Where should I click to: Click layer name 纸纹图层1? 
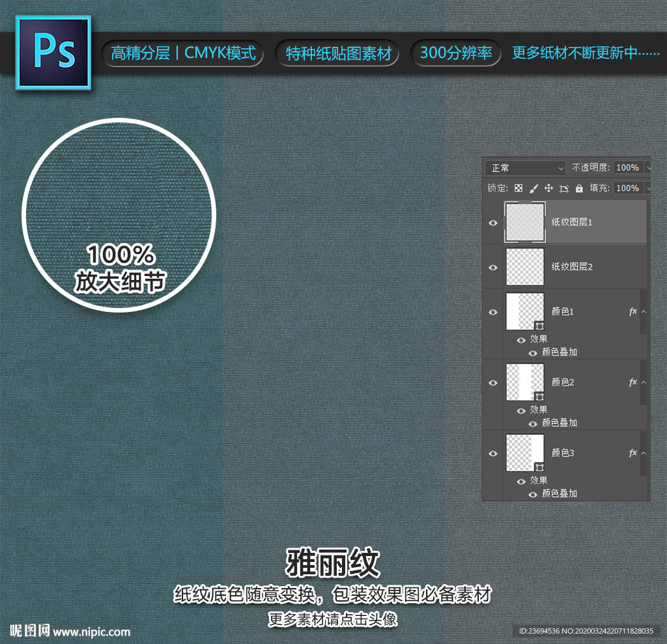pos(572,222)
